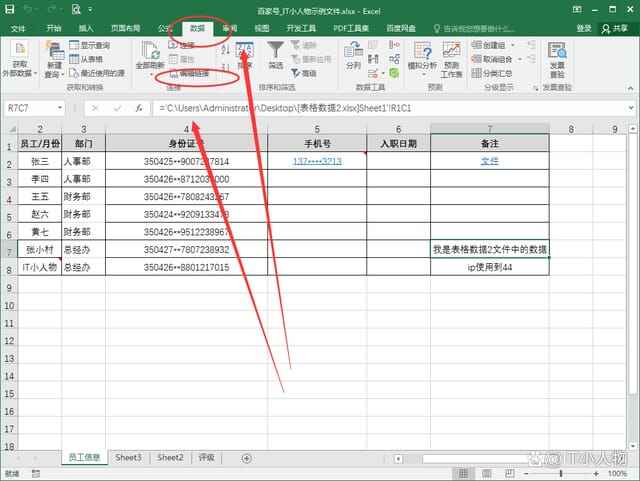Click 重新应用 (Reapply) filter icon
This screenshot has width=640, height=481.
coord(296,59)
